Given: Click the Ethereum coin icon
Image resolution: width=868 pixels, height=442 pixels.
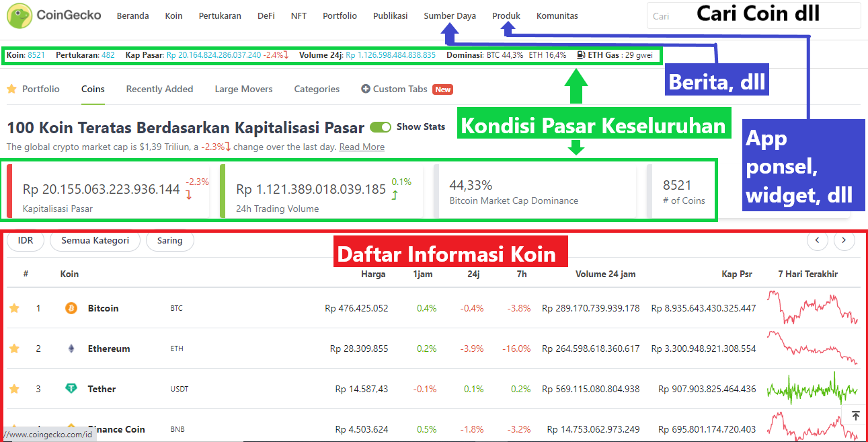Looking at the screenshot, I should [71, 348].
